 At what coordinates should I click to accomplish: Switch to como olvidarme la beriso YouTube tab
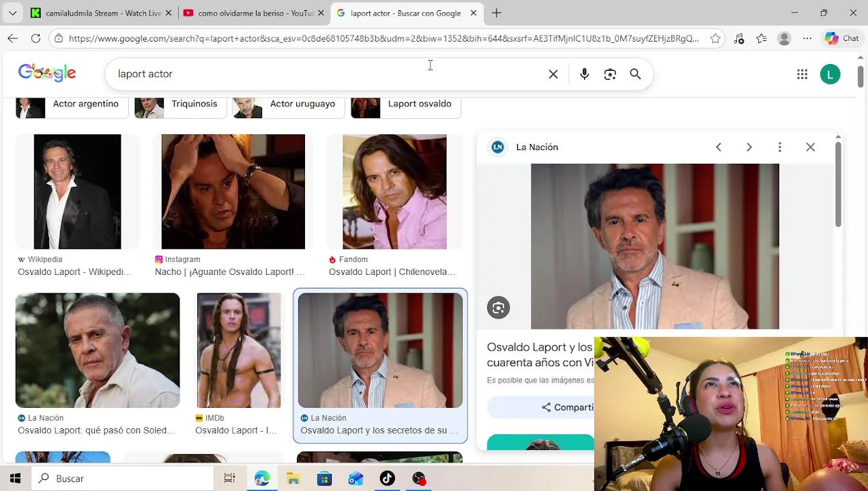click(x=253, y=13)
